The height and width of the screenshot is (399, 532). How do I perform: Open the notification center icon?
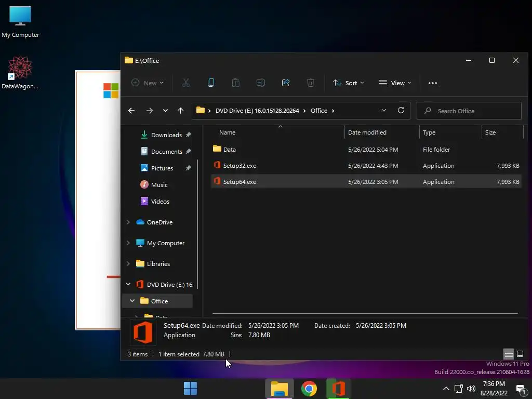(521, 389)
